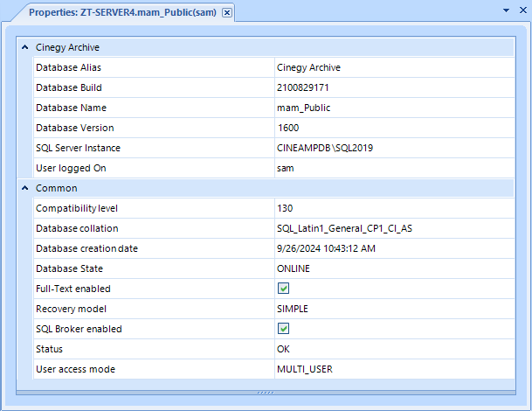532x411 pixels.
Task: Click the ONLINE state value
Action: (294, 268)
